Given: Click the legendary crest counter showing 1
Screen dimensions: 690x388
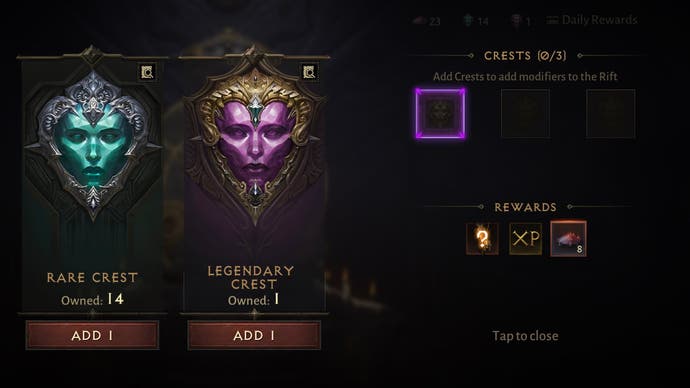Looking at the screenshot, I should pyautogui.click(x=521, y=21).
